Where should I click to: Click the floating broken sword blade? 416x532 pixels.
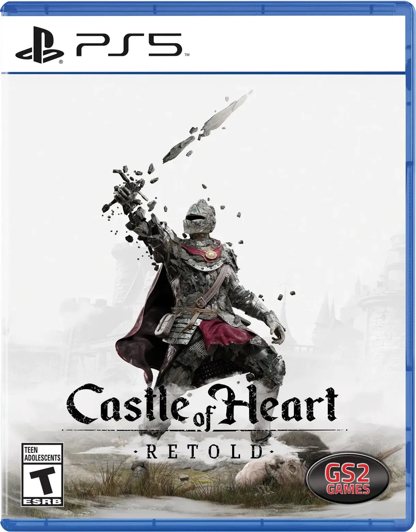[x=208, y=125]
